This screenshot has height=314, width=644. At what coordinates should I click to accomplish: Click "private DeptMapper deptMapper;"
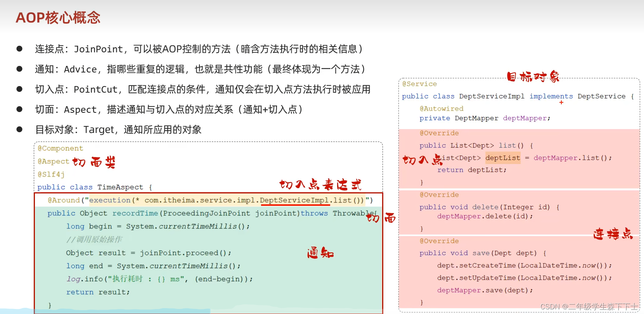pos(485,118)
